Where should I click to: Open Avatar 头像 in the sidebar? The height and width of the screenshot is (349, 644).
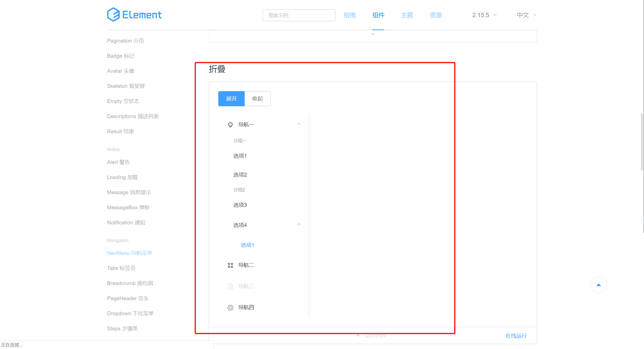pos(120,71)
